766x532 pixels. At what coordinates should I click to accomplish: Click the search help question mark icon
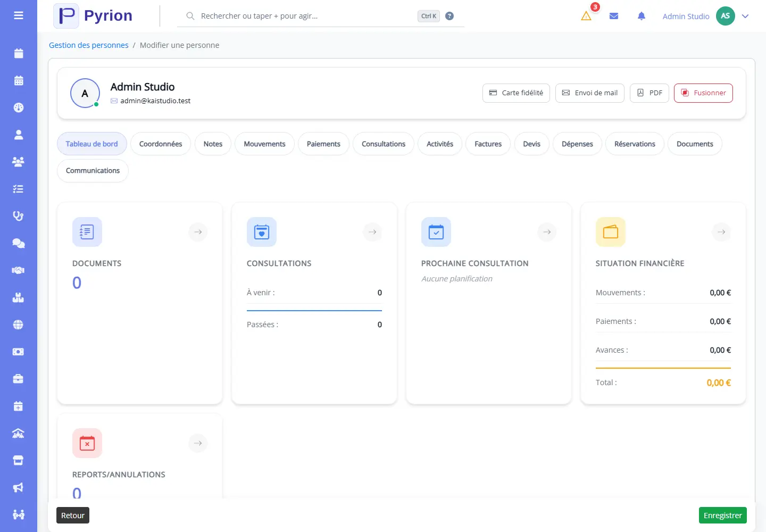(449, 16)
